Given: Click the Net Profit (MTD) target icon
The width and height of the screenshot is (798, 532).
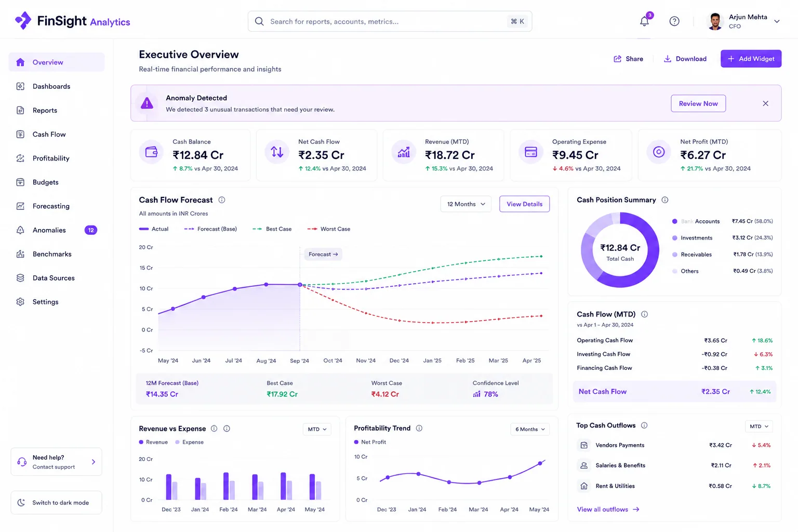Looking at the screenshot, I should [659, 152].
